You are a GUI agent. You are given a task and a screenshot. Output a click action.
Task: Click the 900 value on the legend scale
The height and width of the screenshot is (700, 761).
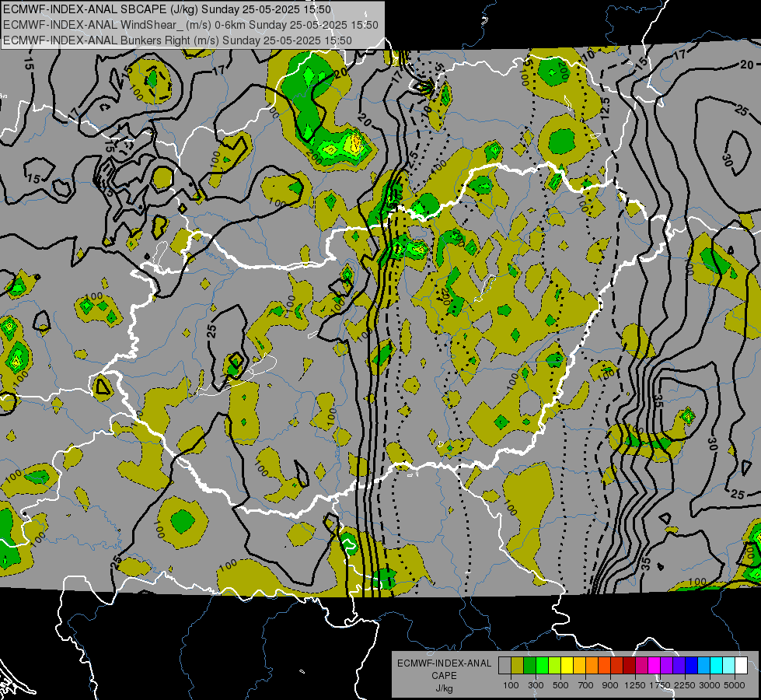[610, 685]
